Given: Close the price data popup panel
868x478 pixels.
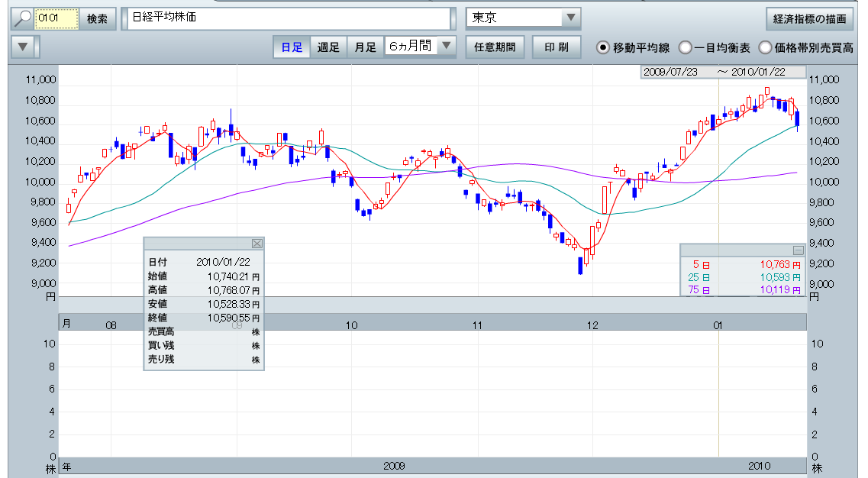Looking at the screenshot, I should point(257,244).
